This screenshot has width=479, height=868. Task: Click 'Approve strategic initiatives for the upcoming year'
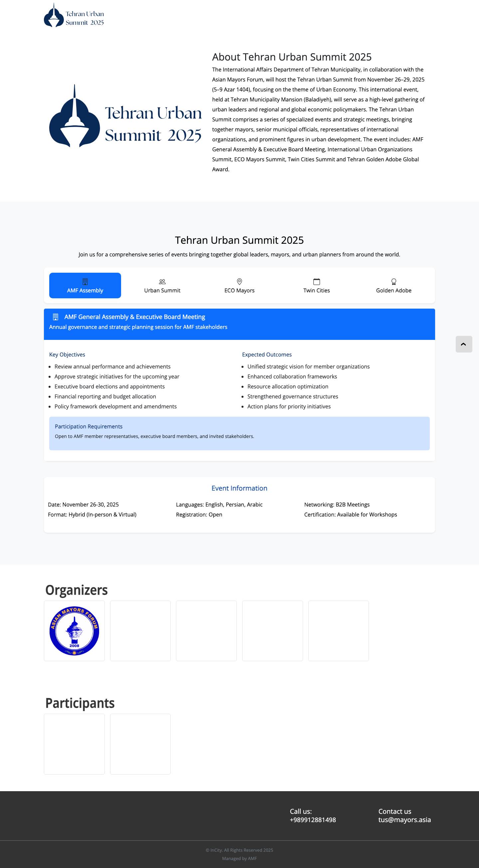117,376
